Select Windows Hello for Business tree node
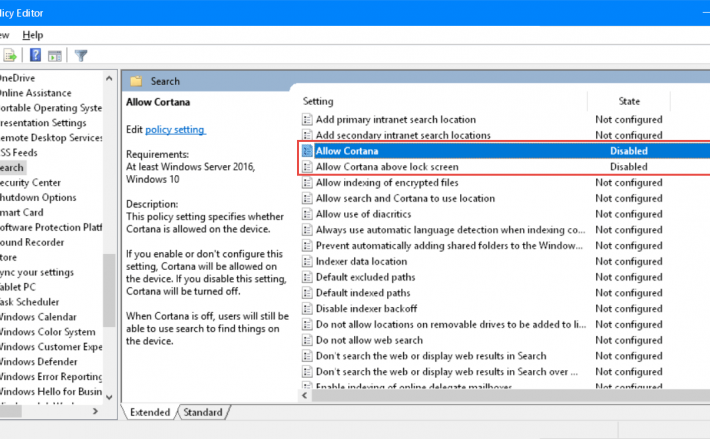Screen dimensions: 710x439 tap(51, 391)
